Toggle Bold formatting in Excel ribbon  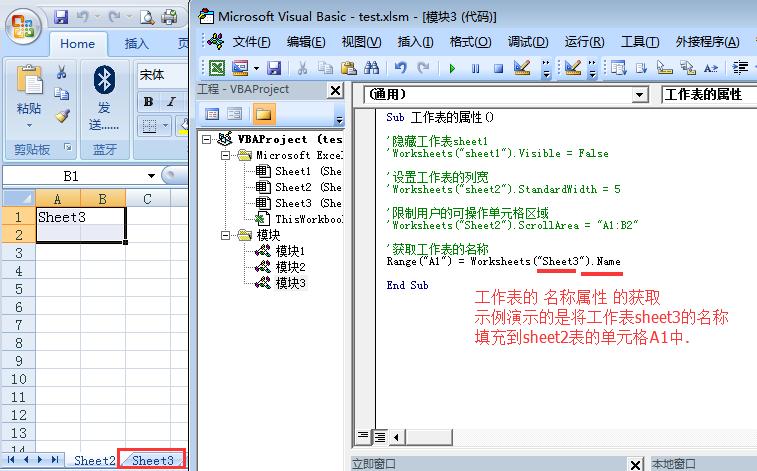(x=148, y=102)
